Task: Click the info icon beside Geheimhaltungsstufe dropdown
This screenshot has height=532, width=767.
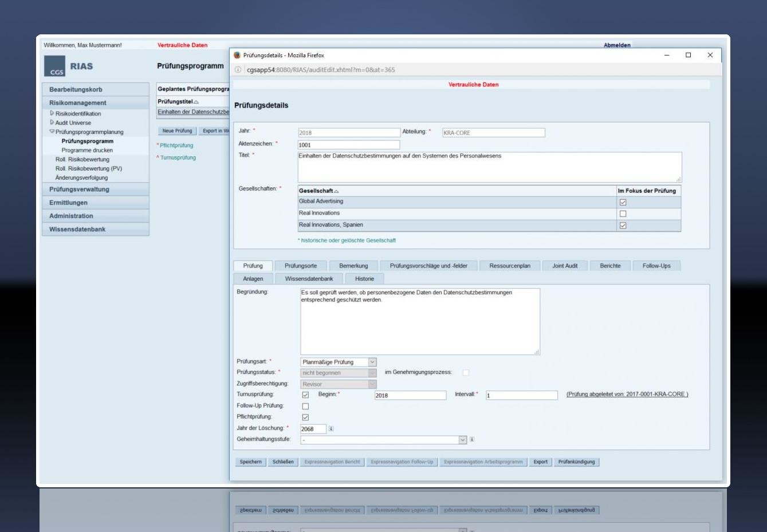Action: point(472,439)
